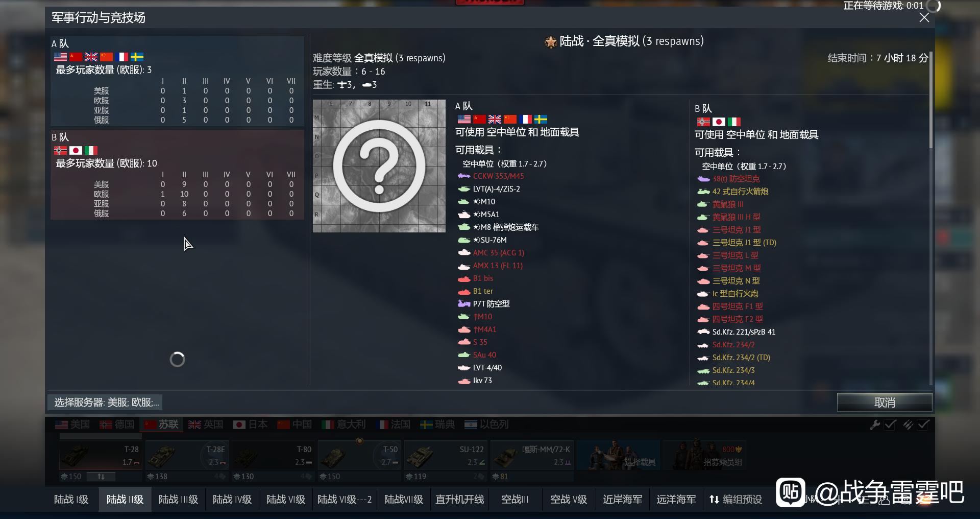This screenshot has width=980, height=519.
Task: Click the T-28 crew swap arrows toggle
Action: pyautogui.click(x=101, y=477)
